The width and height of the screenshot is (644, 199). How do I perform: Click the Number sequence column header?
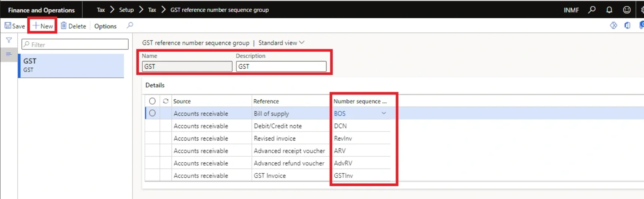point(360,101)
